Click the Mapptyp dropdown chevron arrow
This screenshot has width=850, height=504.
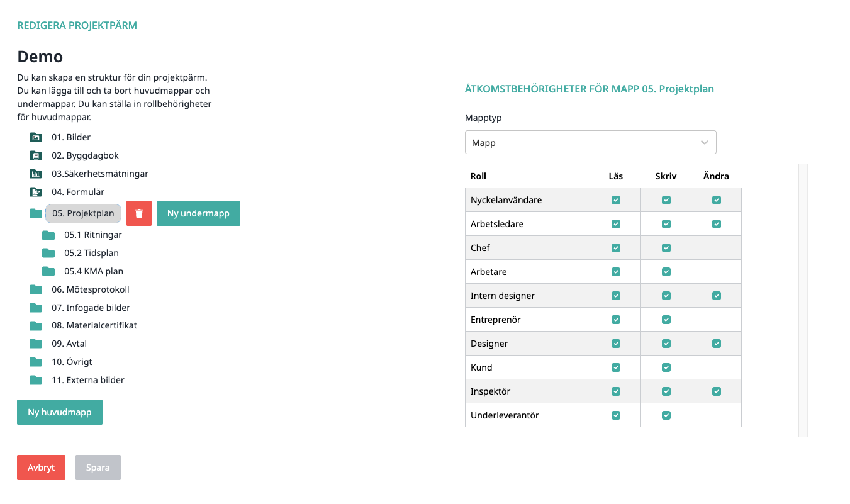point(705,142)
